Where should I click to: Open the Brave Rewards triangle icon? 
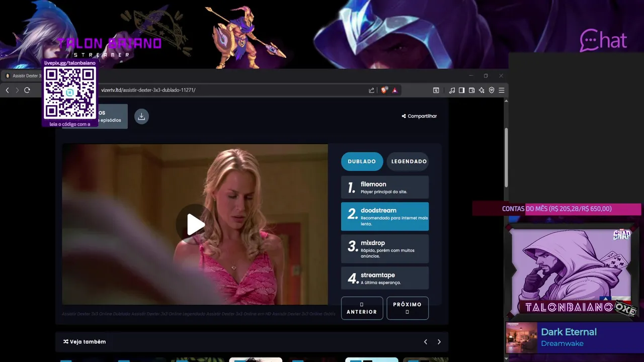[x=394, y=90]
